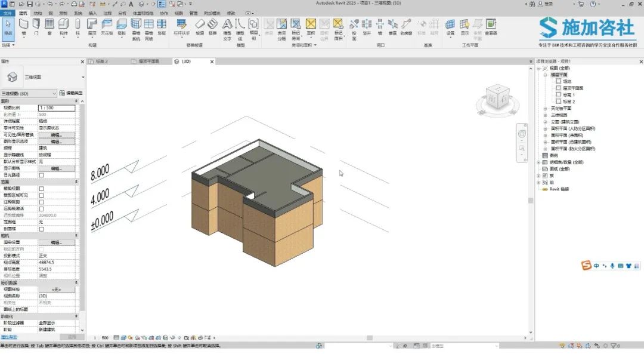Click Edit Type (编辑类型) button
Screen dimensions: 644x363
70,93
